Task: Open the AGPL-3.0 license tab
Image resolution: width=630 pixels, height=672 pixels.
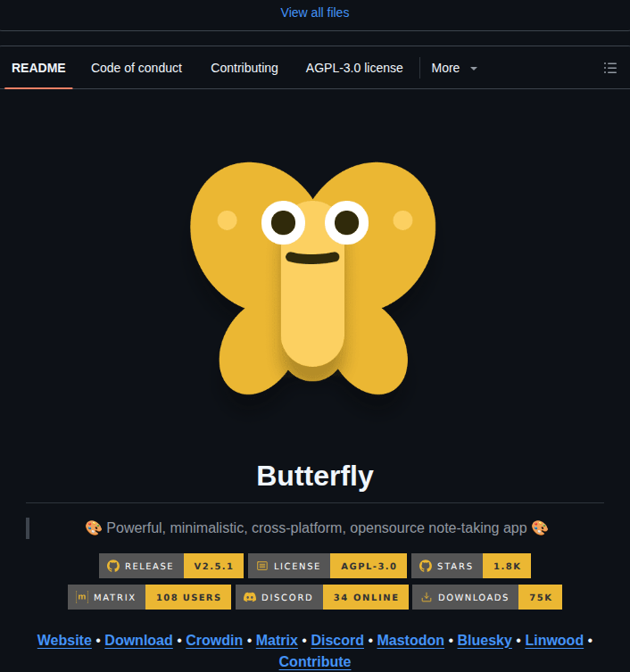Action: 354,68
